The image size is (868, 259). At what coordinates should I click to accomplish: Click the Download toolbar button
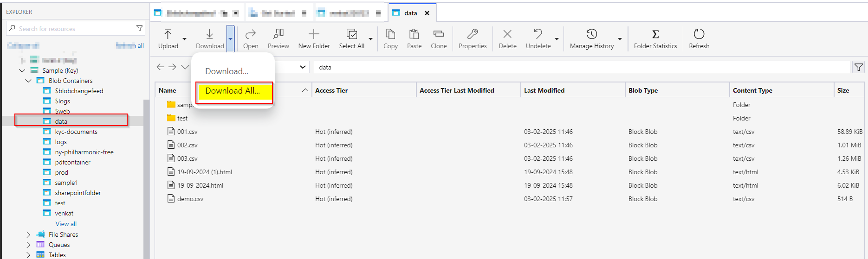pos(210,38)
